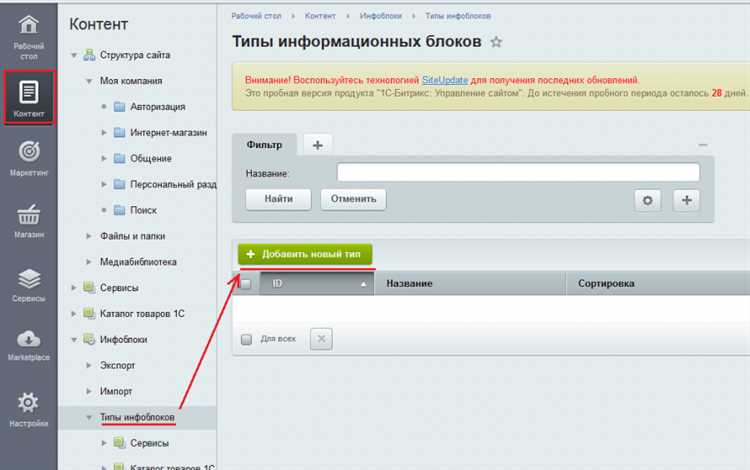The height and width of the screenshot is (470, 750).
Task: Click plus button beside filter gear
Action: pyautogui.click(x=686, y=200)
